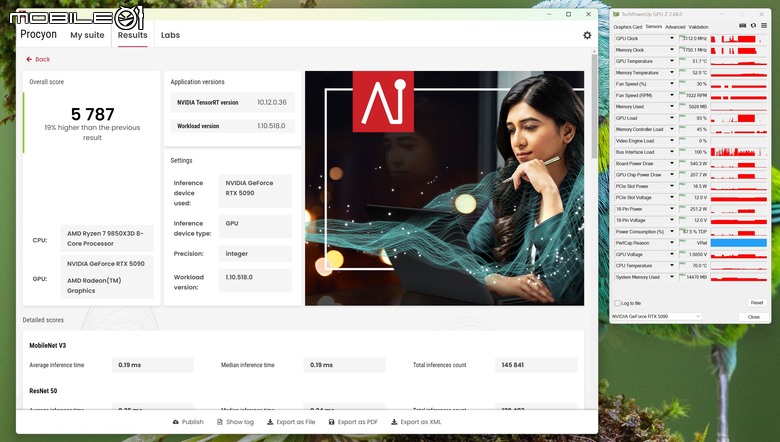Click MobileNet V3 median inference time 0.19 ms
780x442 pixels.
(321, 365)
